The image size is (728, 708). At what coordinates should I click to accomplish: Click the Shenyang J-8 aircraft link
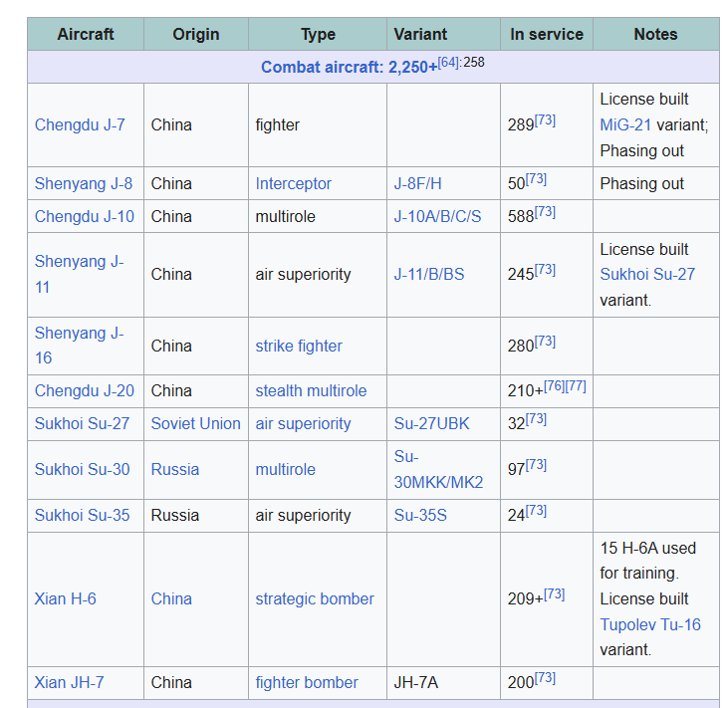click(x=83, y=183)
